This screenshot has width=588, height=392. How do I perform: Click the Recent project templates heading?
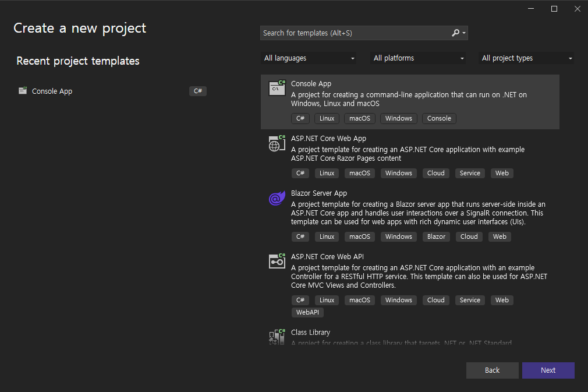[78, 61]
